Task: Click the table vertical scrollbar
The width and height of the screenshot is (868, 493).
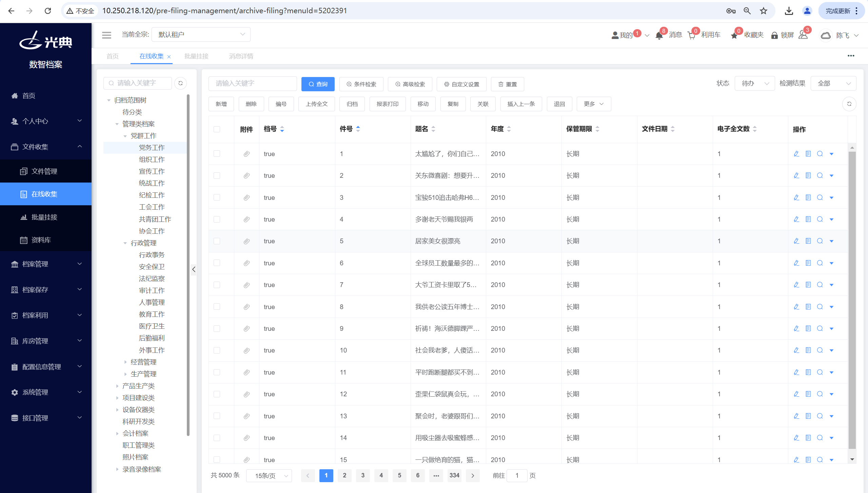Action: point(852,300)
